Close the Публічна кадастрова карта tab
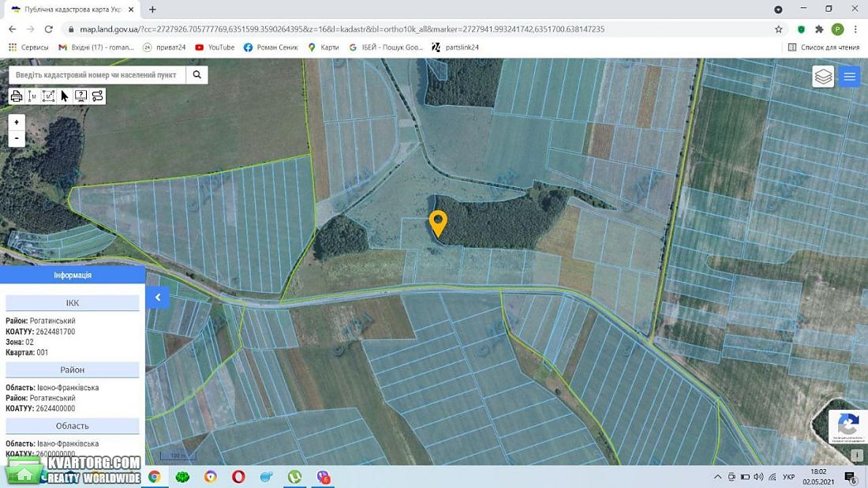 tap(131, 9)
